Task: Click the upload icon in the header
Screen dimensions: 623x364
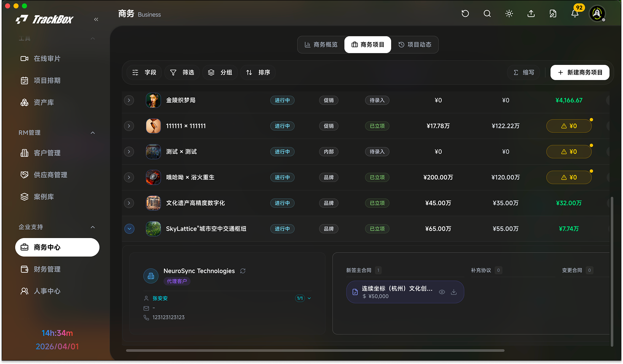Action: (x=531, y=13)
